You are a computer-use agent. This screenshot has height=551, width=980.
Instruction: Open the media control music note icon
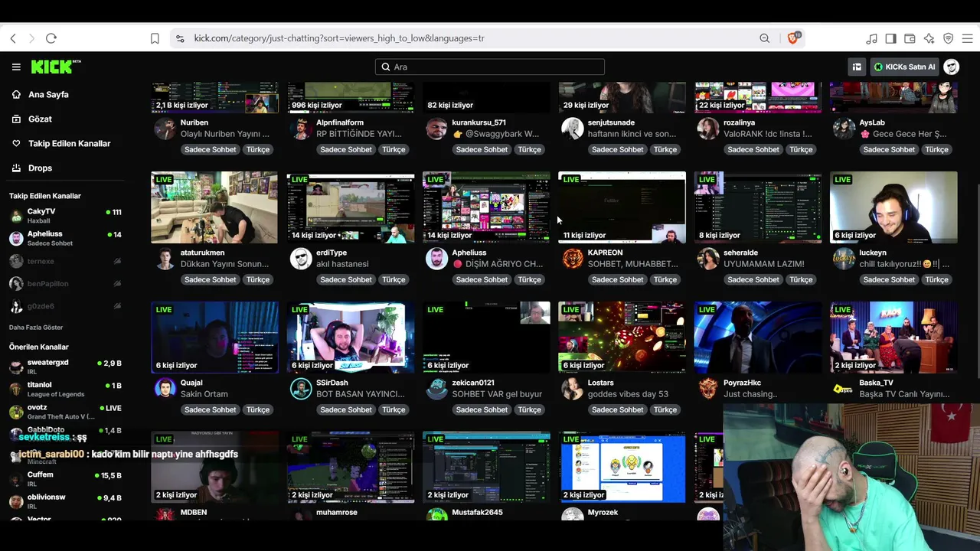[871, 38]
